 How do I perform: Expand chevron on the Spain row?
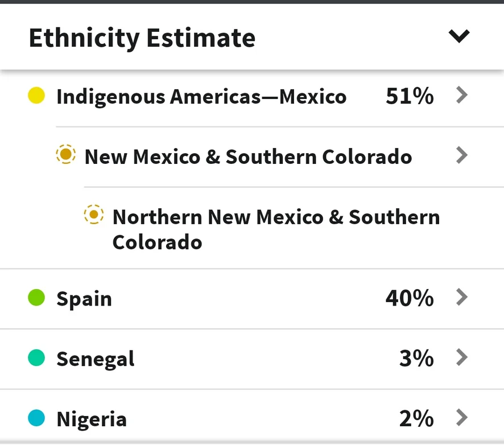[x=461, y=297]
